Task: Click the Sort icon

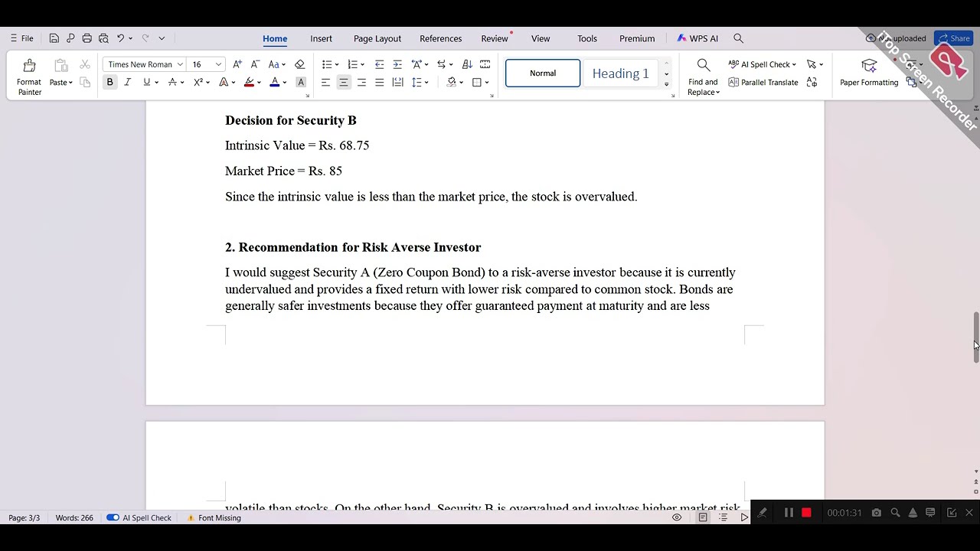Action: click(x=467, y=64)
